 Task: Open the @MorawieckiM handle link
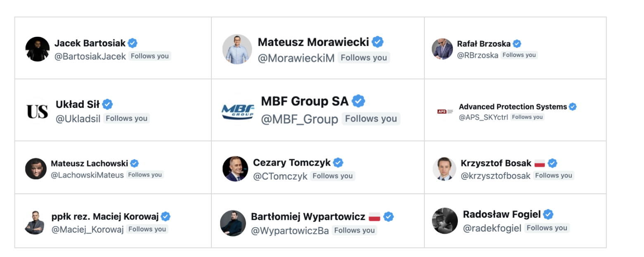click(x=296, y=58)
